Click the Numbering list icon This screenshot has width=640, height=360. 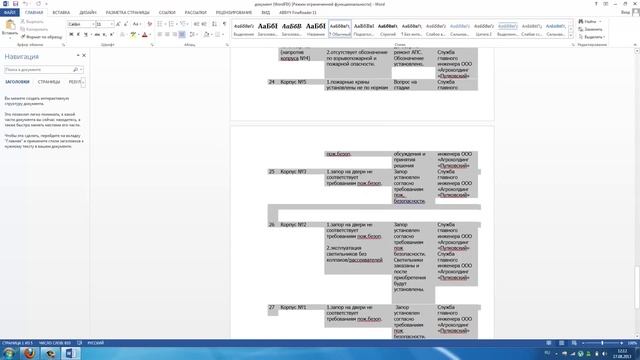[172, 24]
